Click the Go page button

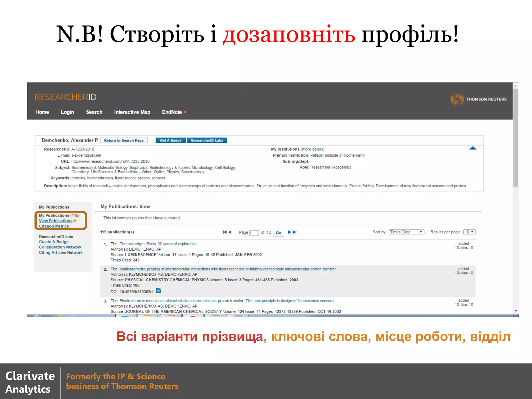(x=278, y=232)
